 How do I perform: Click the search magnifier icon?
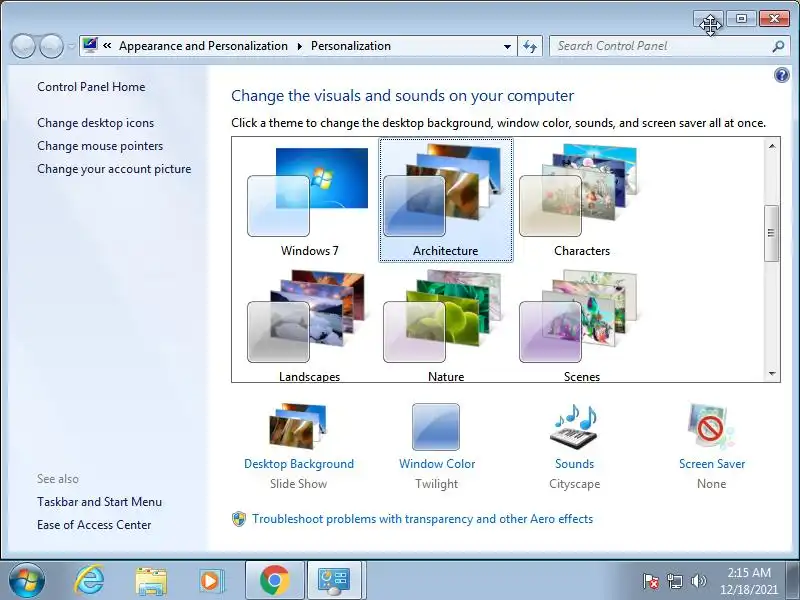pos(778,46)
